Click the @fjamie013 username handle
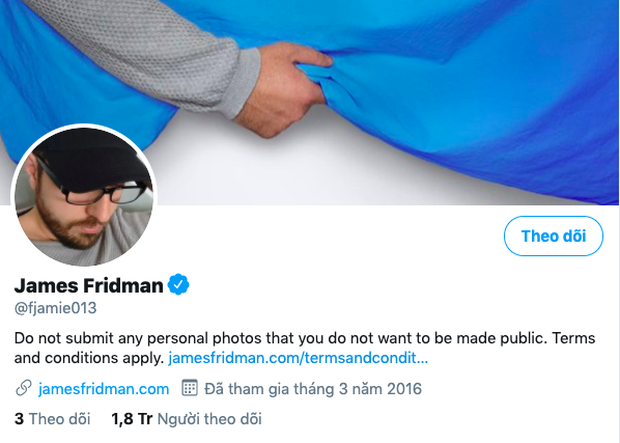Screen dimensions: 620x443 (x=55, y=308)
